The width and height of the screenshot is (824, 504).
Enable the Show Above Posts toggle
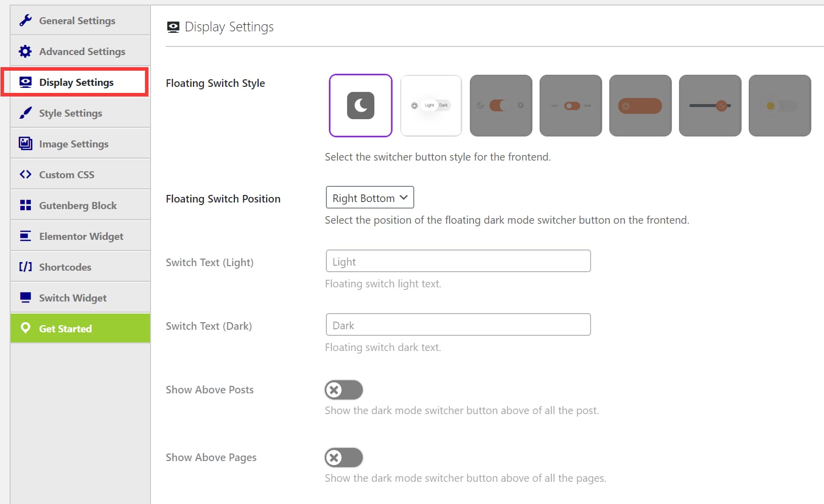(344, 390)
